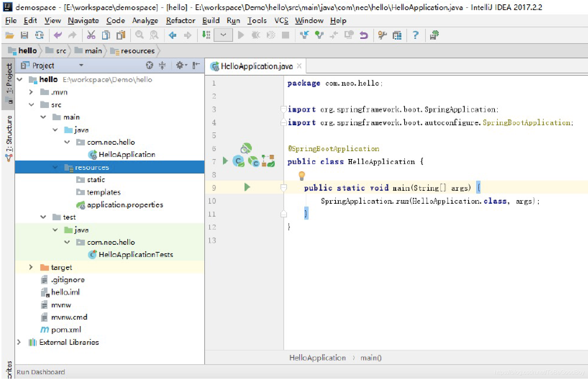Viewport: 588px width, 379px height.
Task: Collapse the main folder
Action: pyautogui.click(x=43, y=117)
